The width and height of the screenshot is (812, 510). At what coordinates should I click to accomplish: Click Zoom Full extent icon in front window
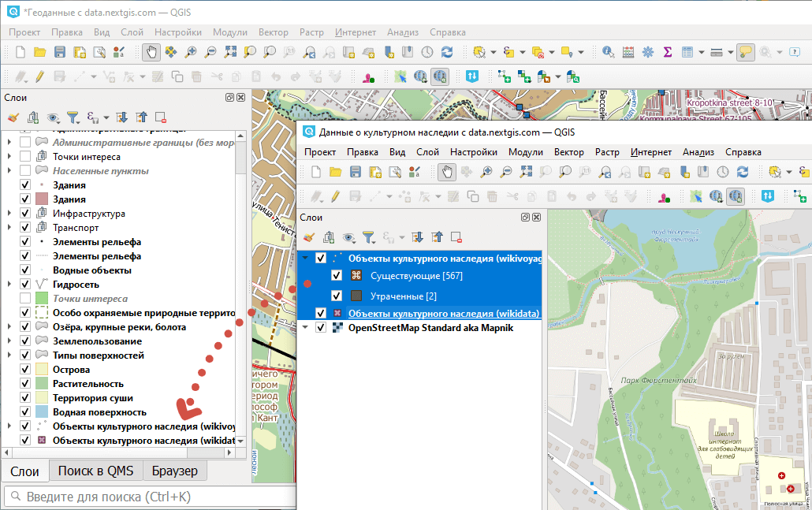525,172
